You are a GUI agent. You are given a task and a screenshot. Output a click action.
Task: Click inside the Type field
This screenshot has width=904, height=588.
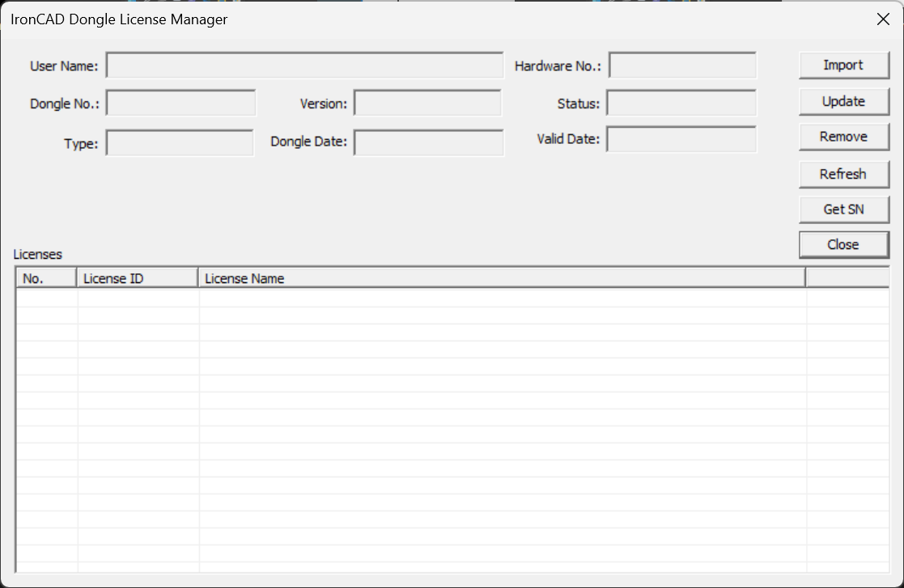(179, 142)
